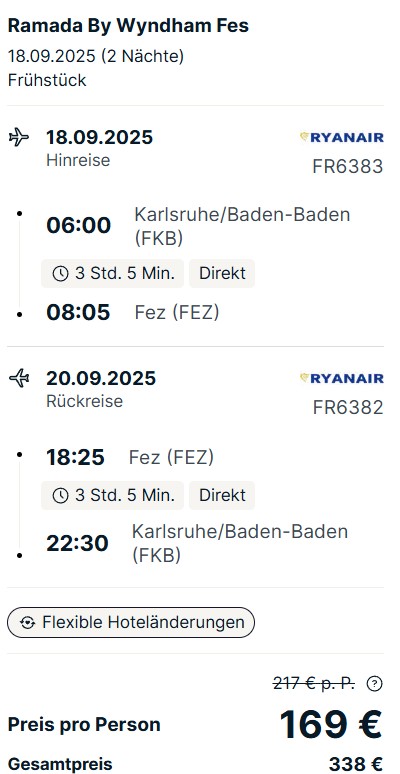This screenshot has width=400, height=774.
Task: Click the Flexible Hoteländerungen refresh icon
Action: 28,623
